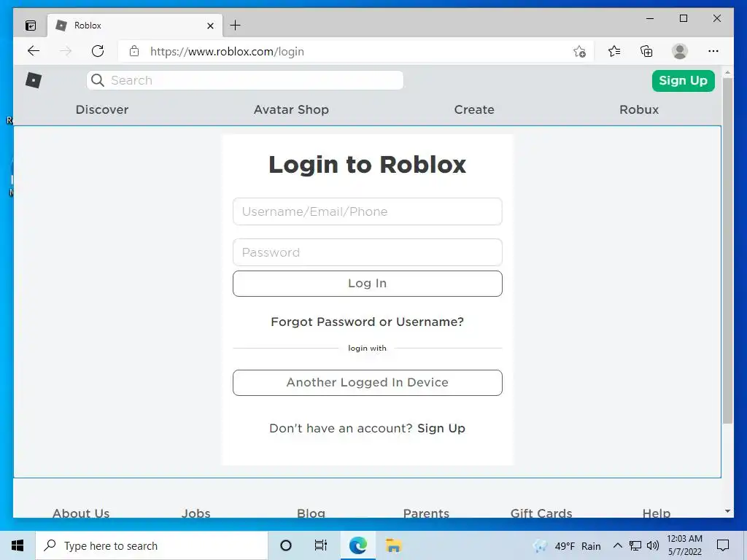Show hidden tray icons chevron
The width and height of the screenshot is (747, 560).
(x=617, y=545)
